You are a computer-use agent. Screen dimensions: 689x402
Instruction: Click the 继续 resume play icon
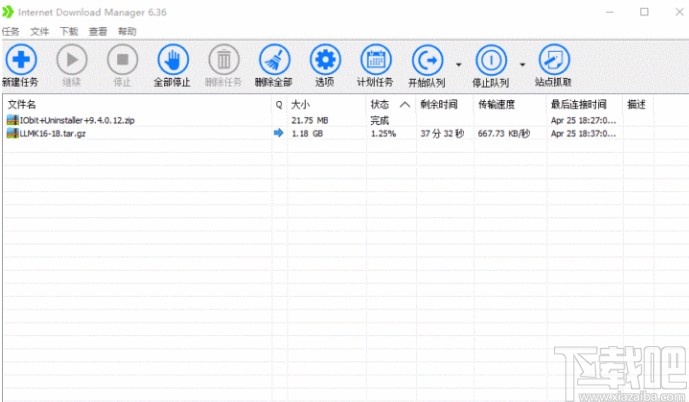point(72,59)
